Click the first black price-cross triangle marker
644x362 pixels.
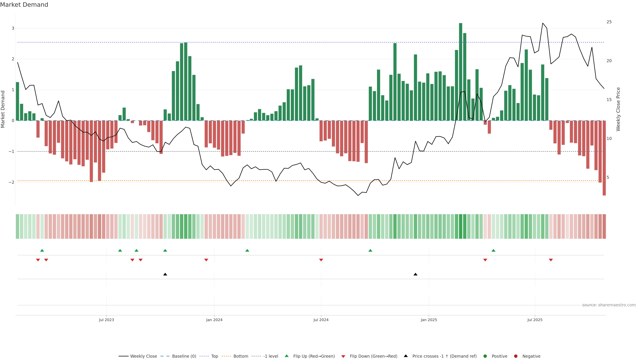[165, 274]
